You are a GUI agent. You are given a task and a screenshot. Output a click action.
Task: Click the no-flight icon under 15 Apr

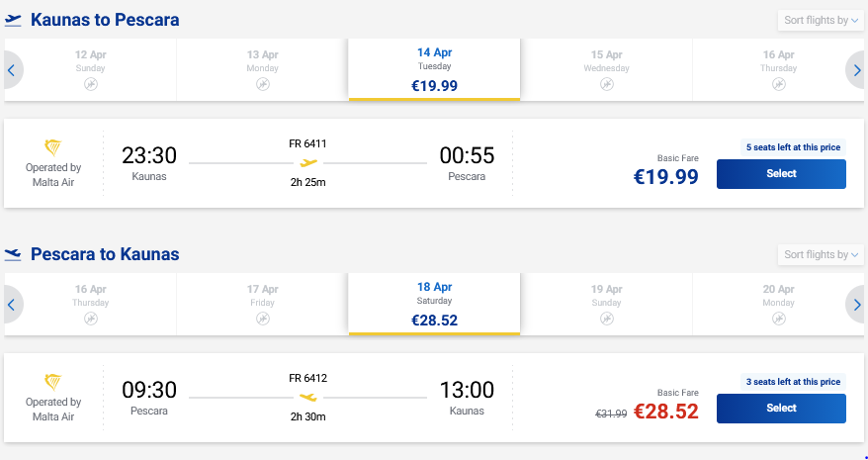tap(607, 85)
